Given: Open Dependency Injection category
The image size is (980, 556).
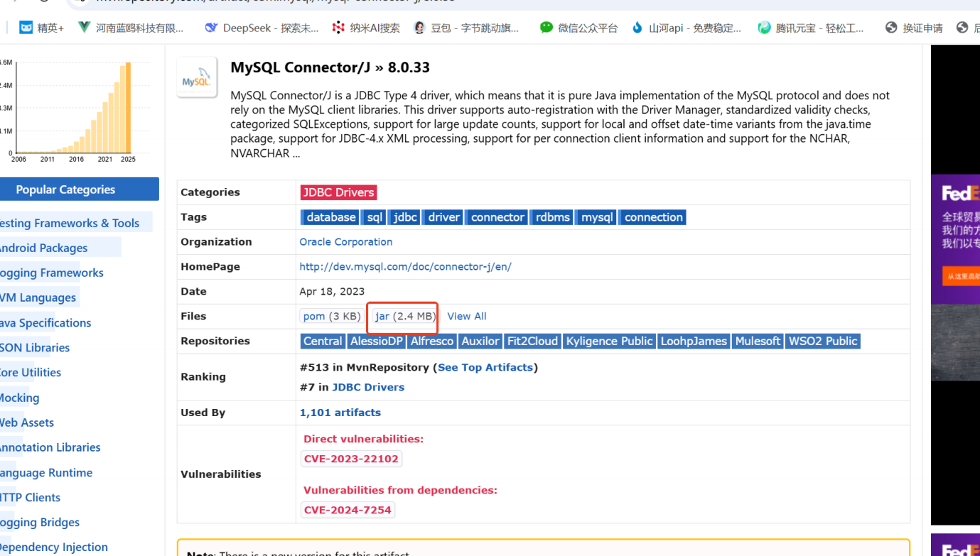Looking at the screenshot, I should pos(54,547).
